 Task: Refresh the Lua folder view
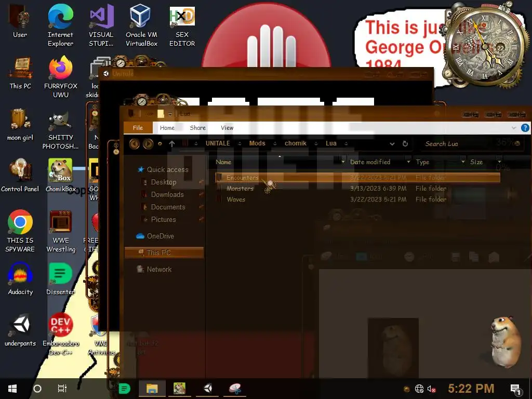pyautogui.click(x=405, y=144)
